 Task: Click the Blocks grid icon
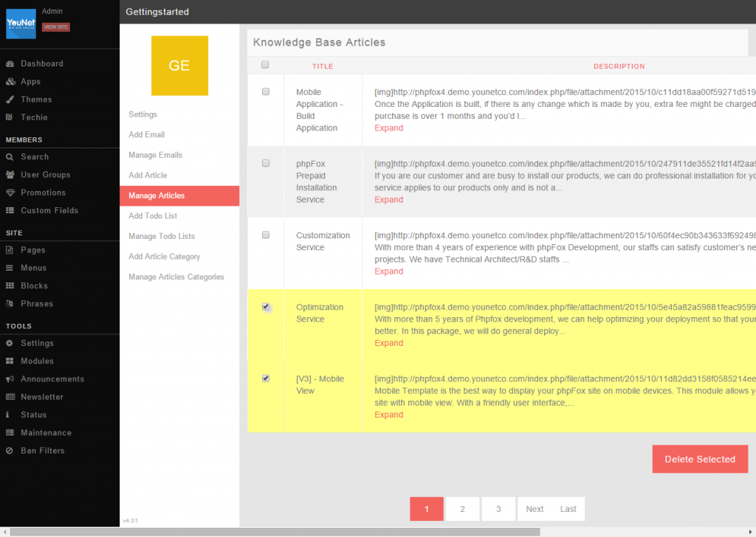point(10,285)
